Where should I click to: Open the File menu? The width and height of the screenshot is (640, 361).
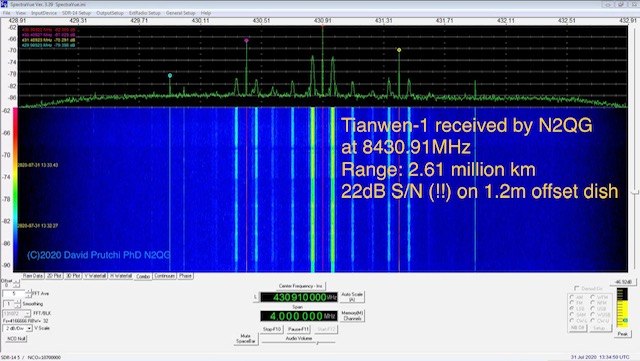6,13
